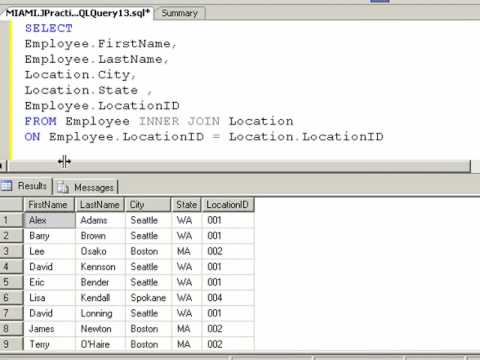Select the top-left grid corner cell
Image resolution: width=480 pixels, height=360 pixels.
(x=11, y=205)
